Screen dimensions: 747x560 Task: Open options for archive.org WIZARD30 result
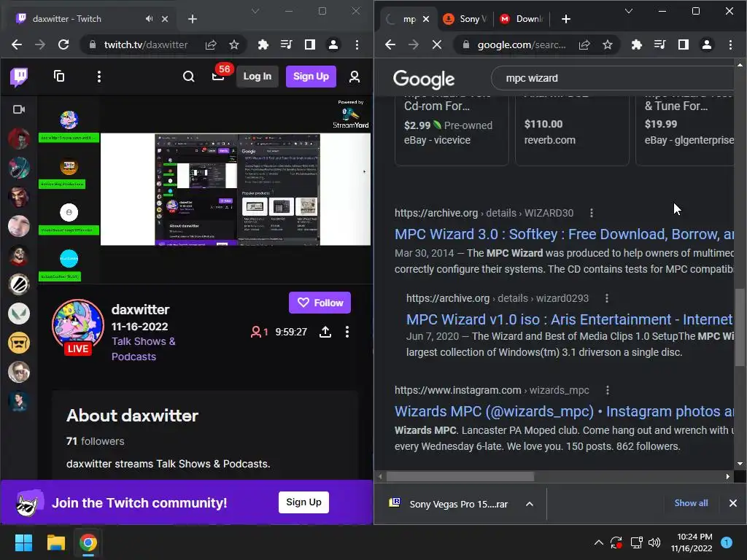(592, 214)
